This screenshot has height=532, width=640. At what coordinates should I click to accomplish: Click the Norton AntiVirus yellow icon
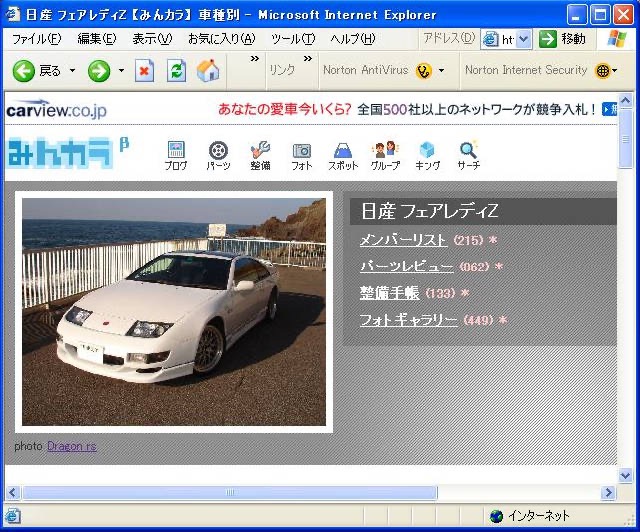[424, 71]
